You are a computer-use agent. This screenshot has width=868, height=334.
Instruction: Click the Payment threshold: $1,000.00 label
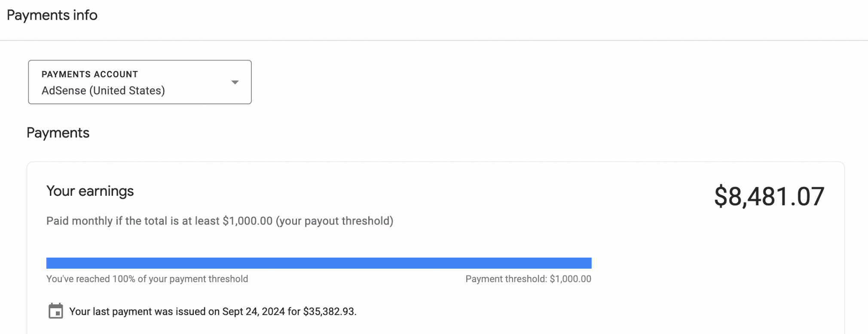528,279
